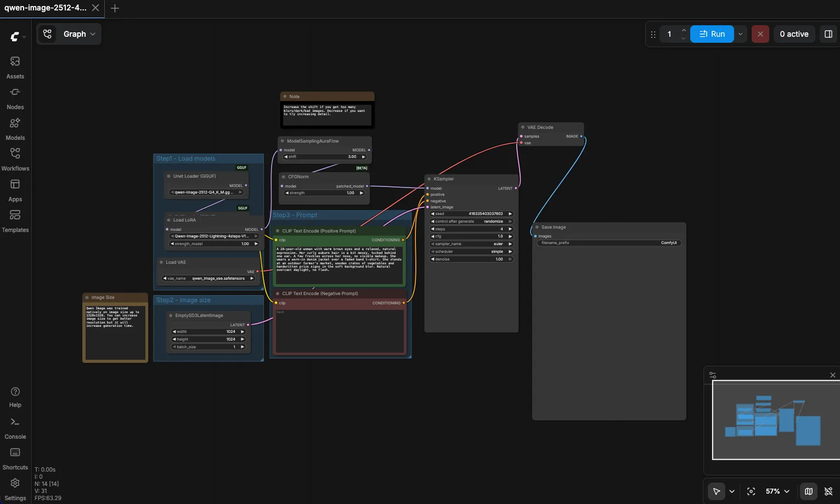
Task: Click the seed value field
Action: click(x=471, y=214)
